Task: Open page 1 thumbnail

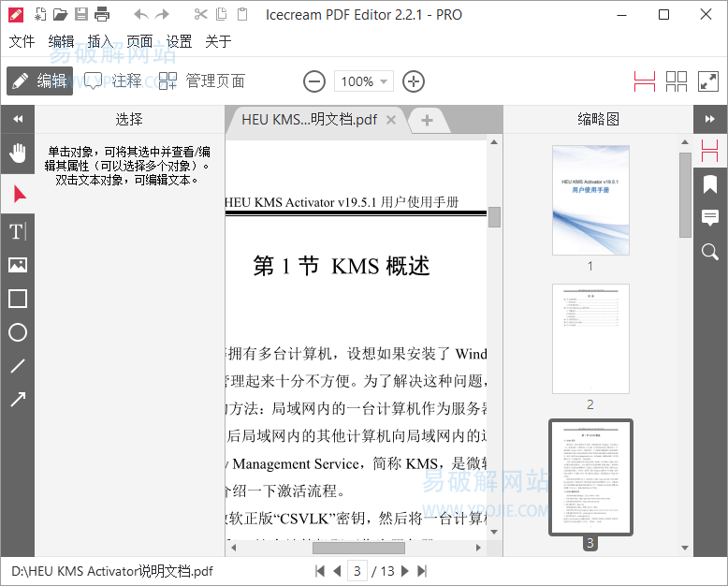Action: tap(590, 200)
